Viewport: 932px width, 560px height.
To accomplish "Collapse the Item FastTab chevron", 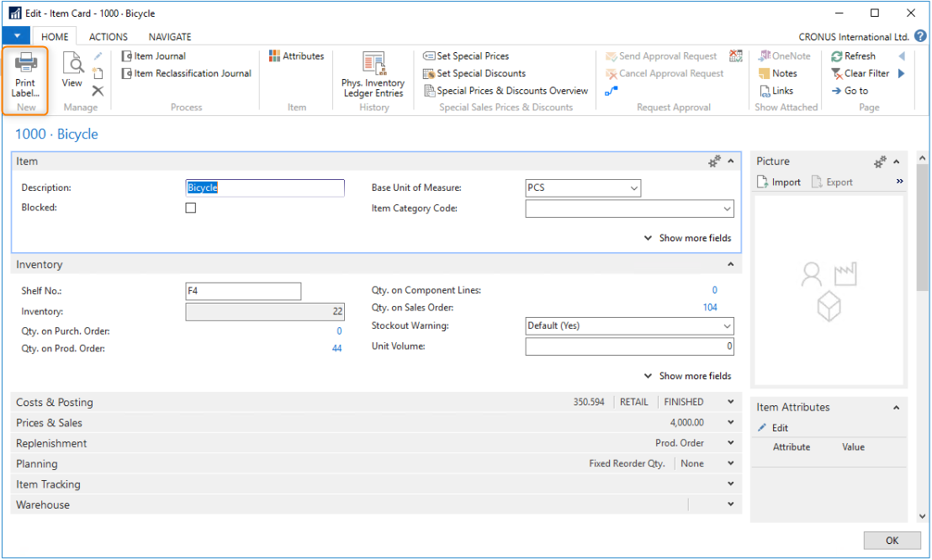I will [731, 161].
